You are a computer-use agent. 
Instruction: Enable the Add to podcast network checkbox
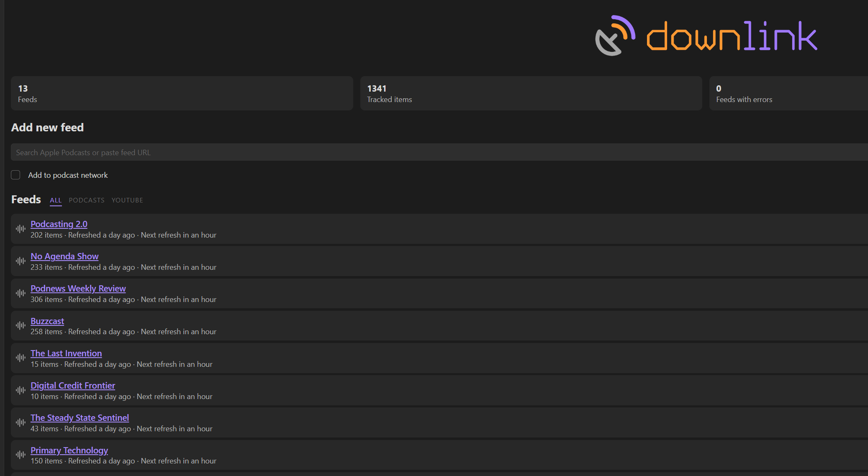pos(15,175)
